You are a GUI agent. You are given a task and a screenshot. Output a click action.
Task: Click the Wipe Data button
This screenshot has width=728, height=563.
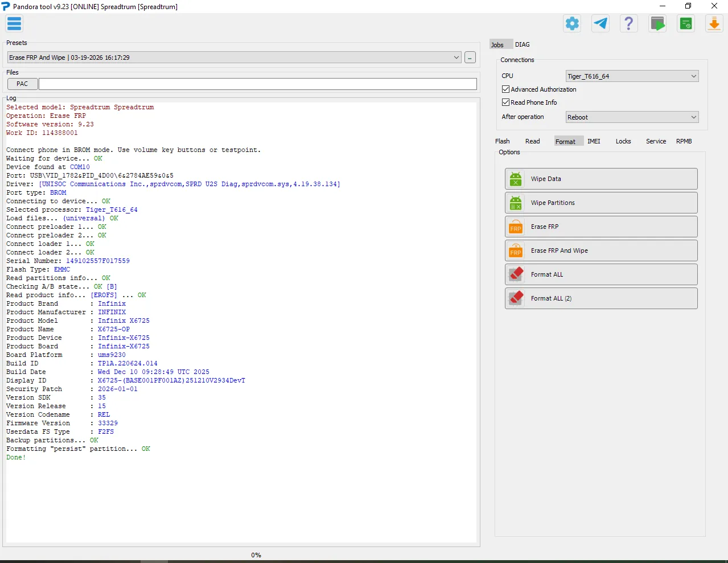pyautogui.click(x=601, y=179)
